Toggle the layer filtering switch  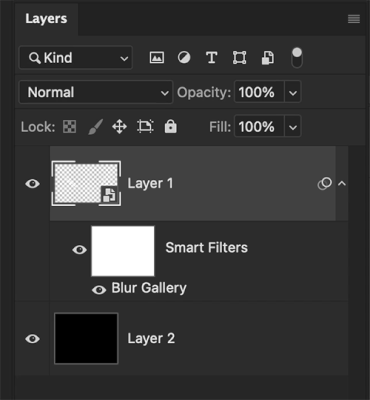(x=297, y=58)
